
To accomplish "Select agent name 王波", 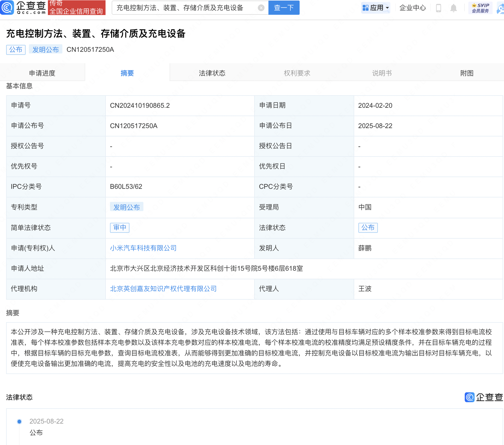I will pyautogui.click(x=365, y=289).
